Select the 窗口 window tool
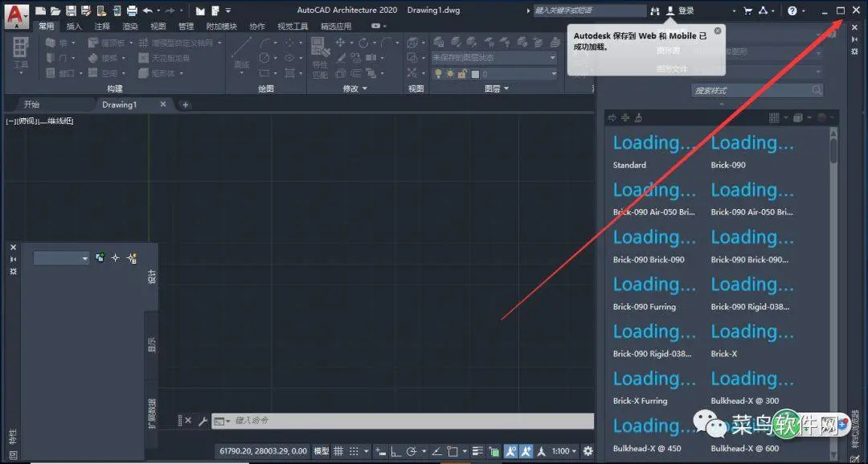 click(x=63, y=72)
